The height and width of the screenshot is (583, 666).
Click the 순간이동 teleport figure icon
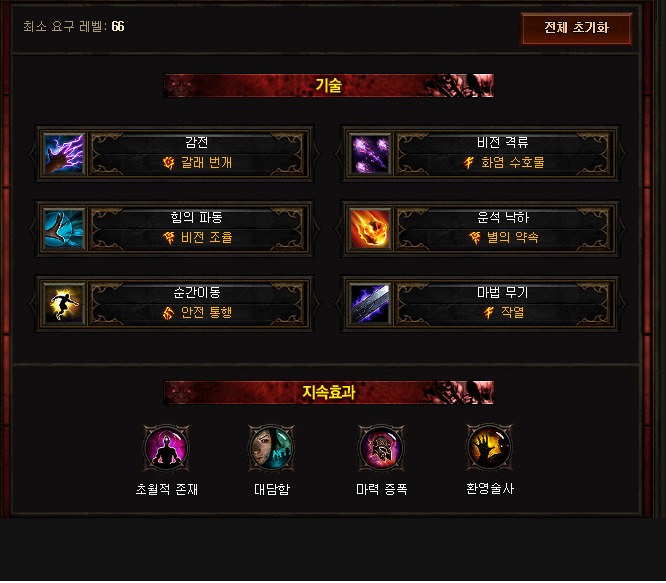pos(64,304)
